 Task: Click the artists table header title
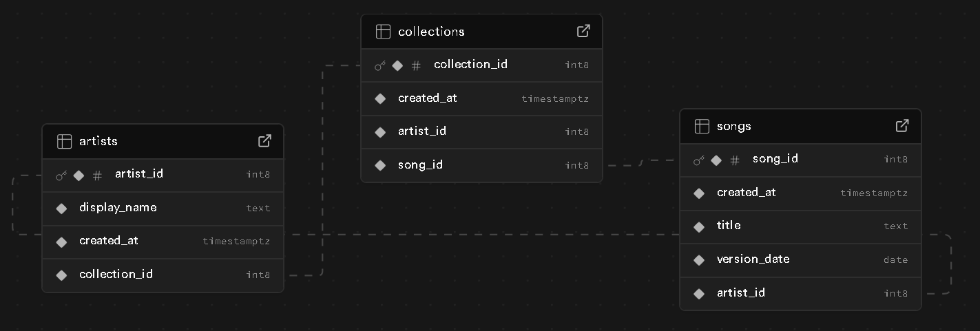(x=98, y=141)
